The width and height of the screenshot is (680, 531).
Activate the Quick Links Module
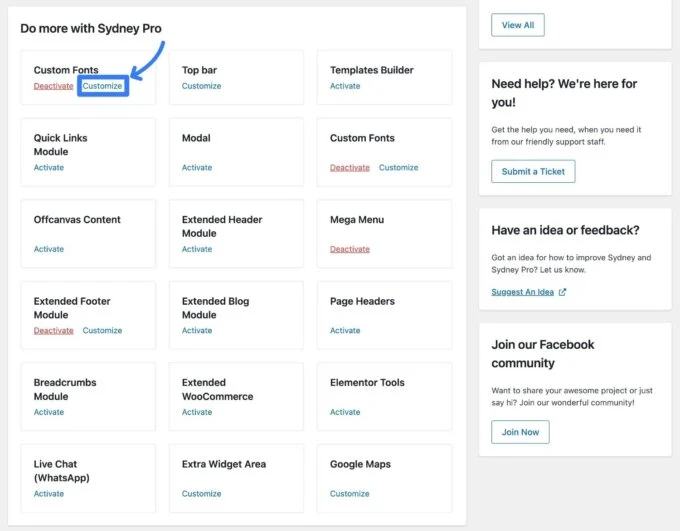click(x=49, y=167)
